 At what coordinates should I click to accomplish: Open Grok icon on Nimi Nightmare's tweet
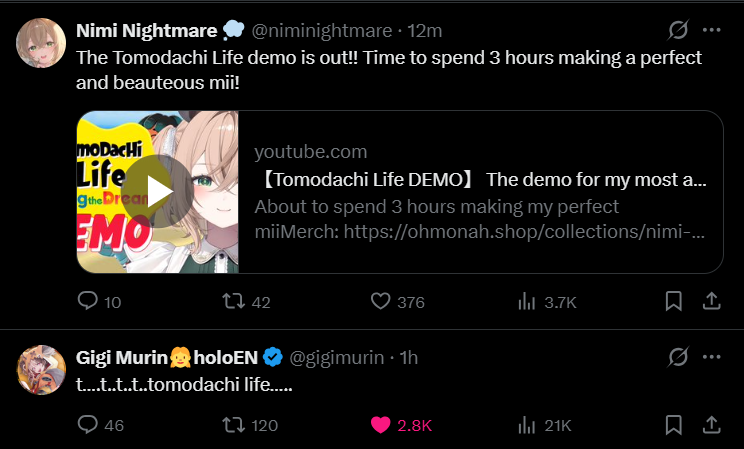pyautogui.click(x=678, y=30)
